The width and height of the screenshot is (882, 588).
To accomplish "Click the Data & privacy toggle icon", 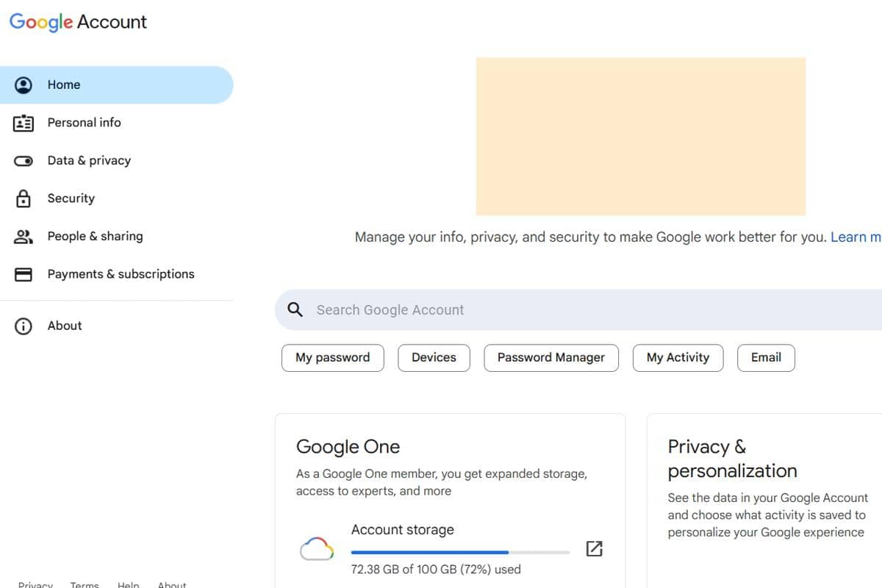I will pyautogui.click(x=24, y=161).
